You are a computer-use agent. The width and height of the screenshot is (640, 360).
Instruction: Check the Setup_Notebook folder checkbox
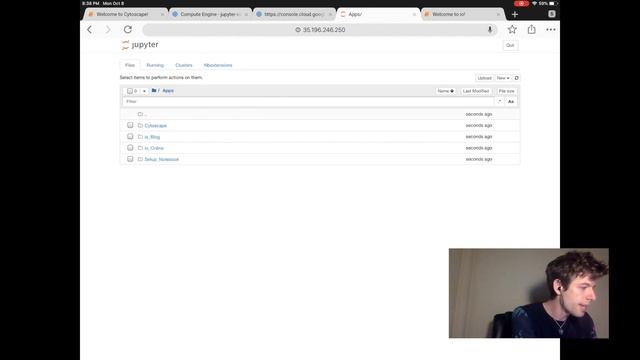(130, 159)
